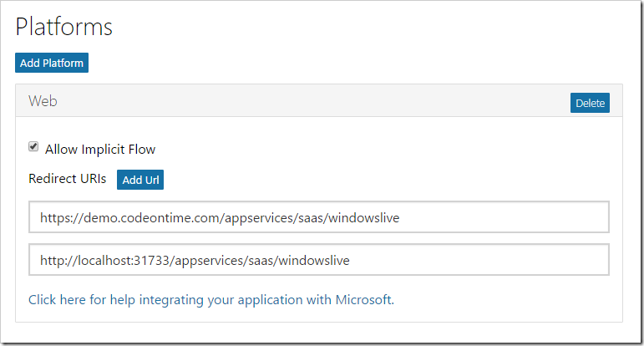Viewport: 644px width, 346px height.
Task: Open the Microsoft integration help link
Action: tap(211, 299)
